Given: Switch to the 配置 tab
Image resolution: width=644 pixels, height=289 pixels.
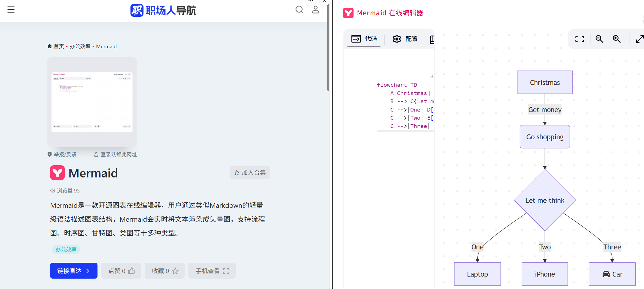Looking at the screenshot, I should pos(405,39).
